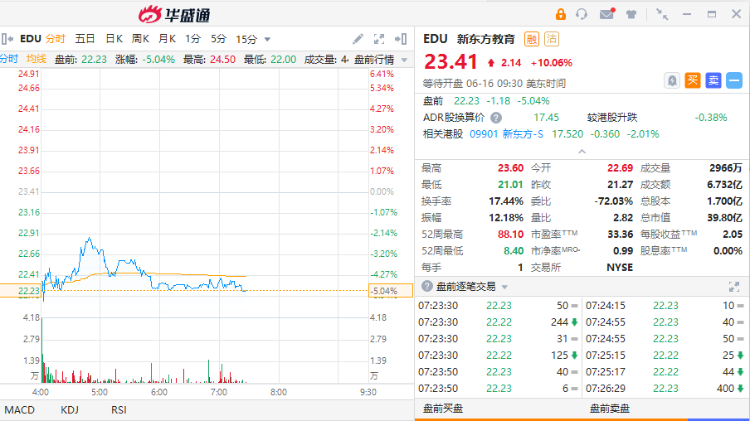Switch to 五日 chart tab
This screenshot has width=750, height=421.
pos(85,39)
